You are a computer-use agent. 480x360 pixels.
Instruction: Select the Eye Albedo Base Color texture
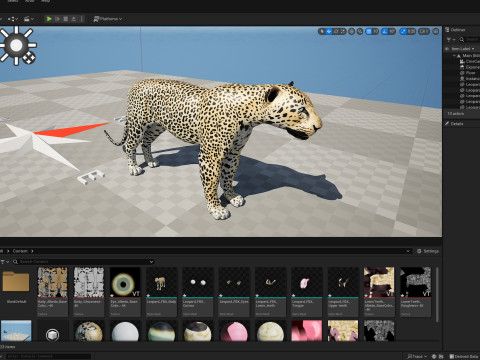(x=125, y=292)
